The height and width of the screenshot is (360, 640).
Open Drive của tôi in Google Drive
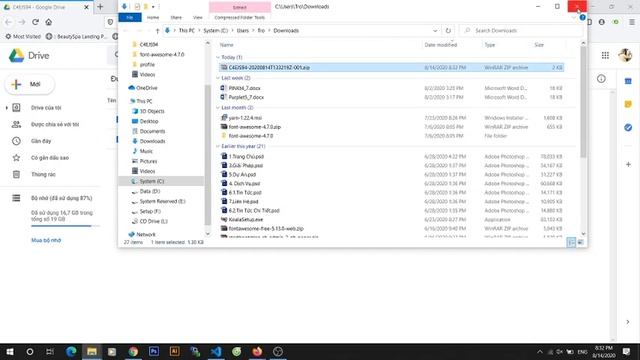tap(46, 108)
